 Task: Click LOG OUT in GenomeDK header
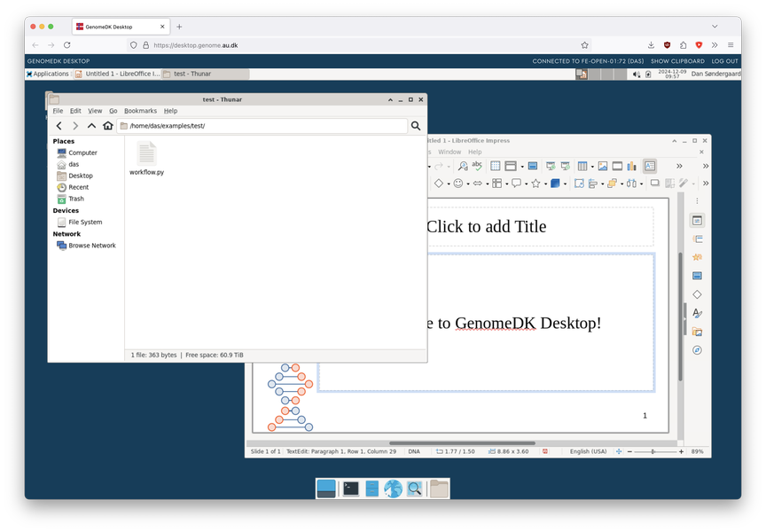pos(724,61)
